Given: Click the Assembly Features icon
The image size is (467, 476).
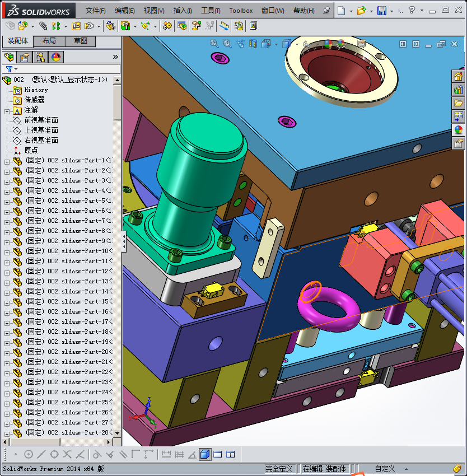Looking at the screenshot, I should click(x=125, y=26).
